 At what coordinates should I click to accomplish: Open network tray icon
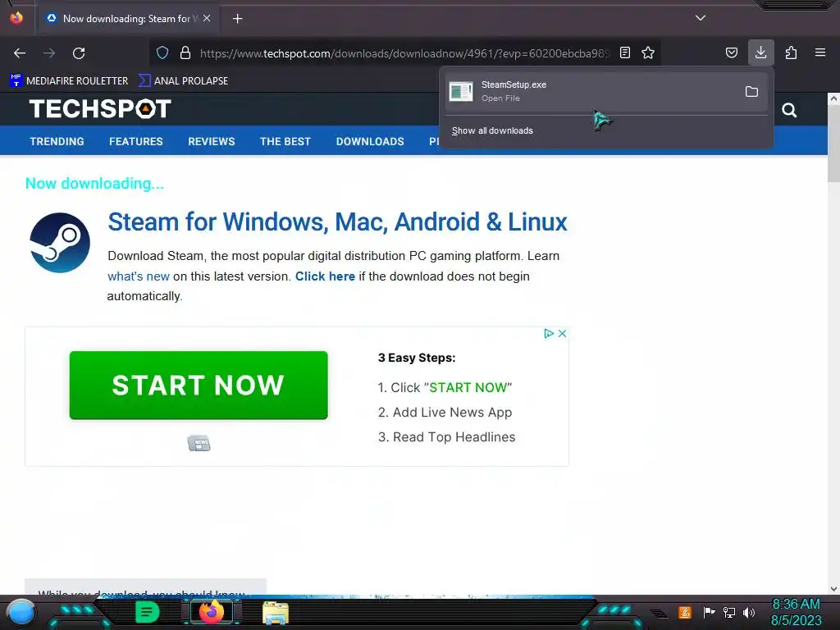(x=729, y=612)
